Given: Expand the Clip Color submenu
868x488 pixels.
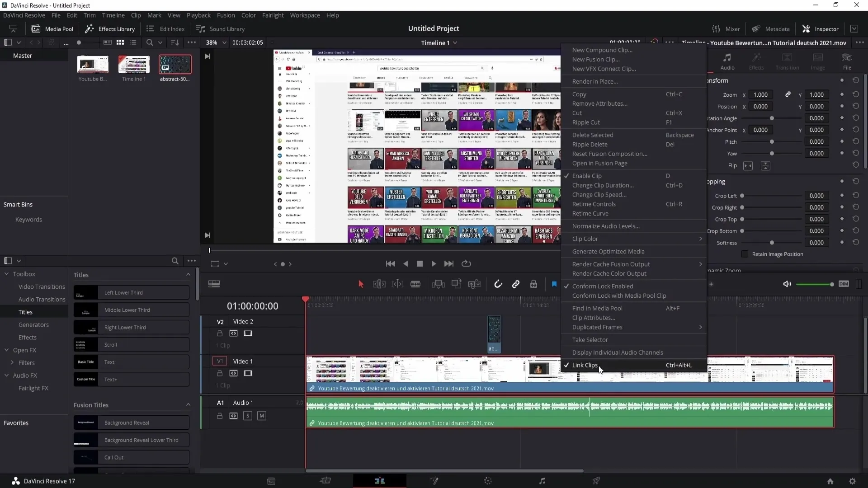Looking at the screenshot, I should [633, 239].
